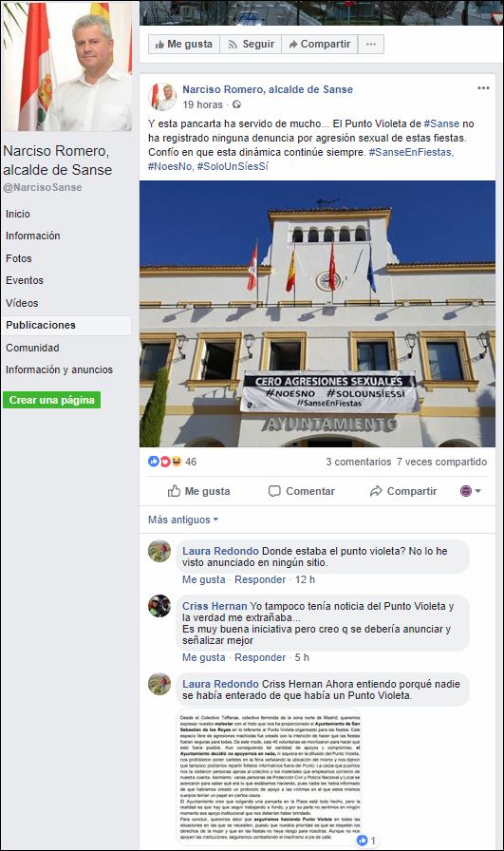Click the like reaction on the attached letter image
Image resolution: width=504 pixels, height=851 pixels.
[363, 841]
